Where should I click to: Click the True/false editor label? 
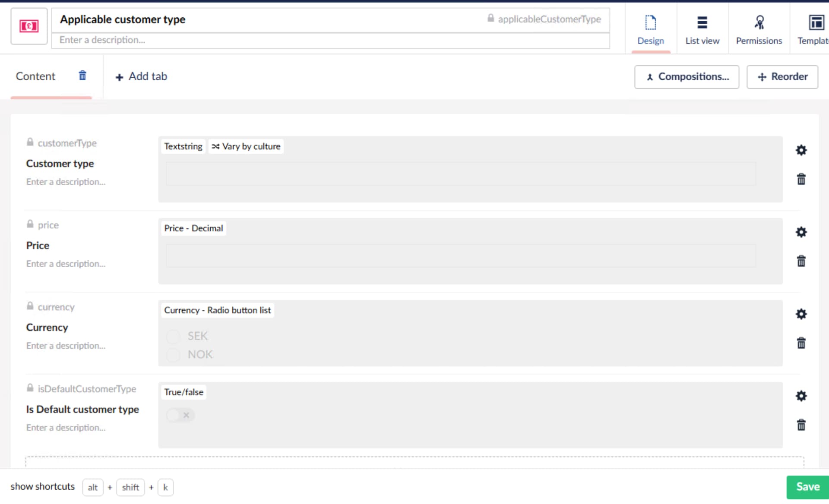click(x=184, y=392)
